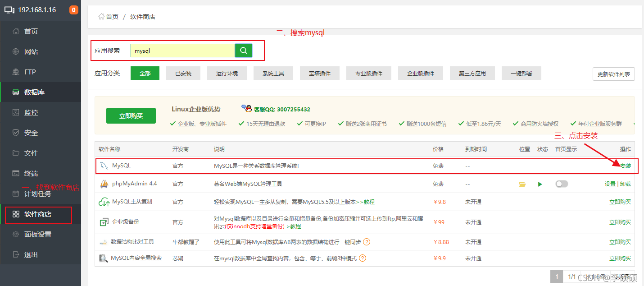This screenshot has width=644, height=286.
Task: Select the 全部 category tab
Action: (145, 73)
